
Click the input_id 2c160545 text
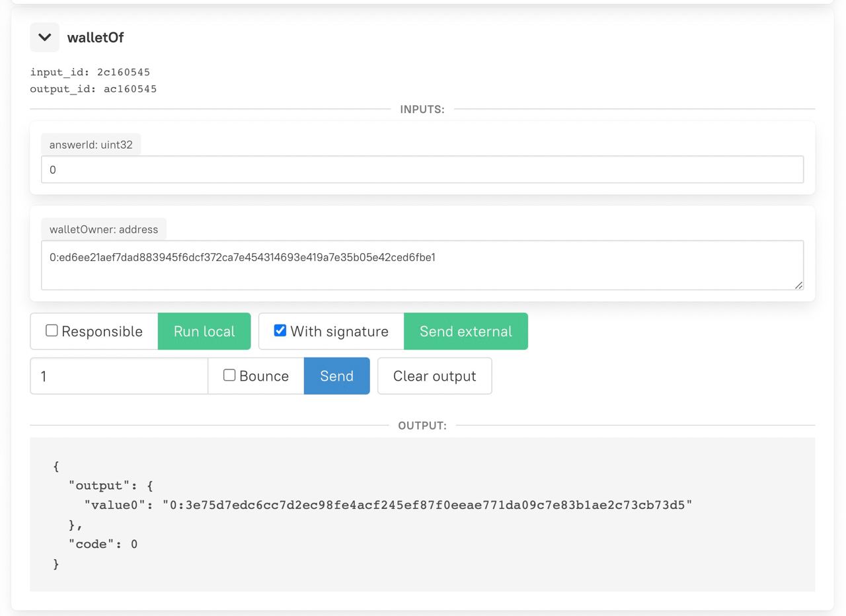coord(90,72)
